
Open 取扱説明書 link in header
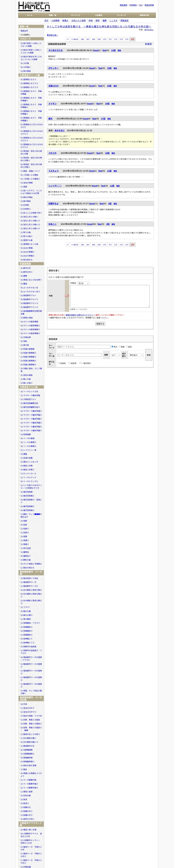[x=149, y=5]
